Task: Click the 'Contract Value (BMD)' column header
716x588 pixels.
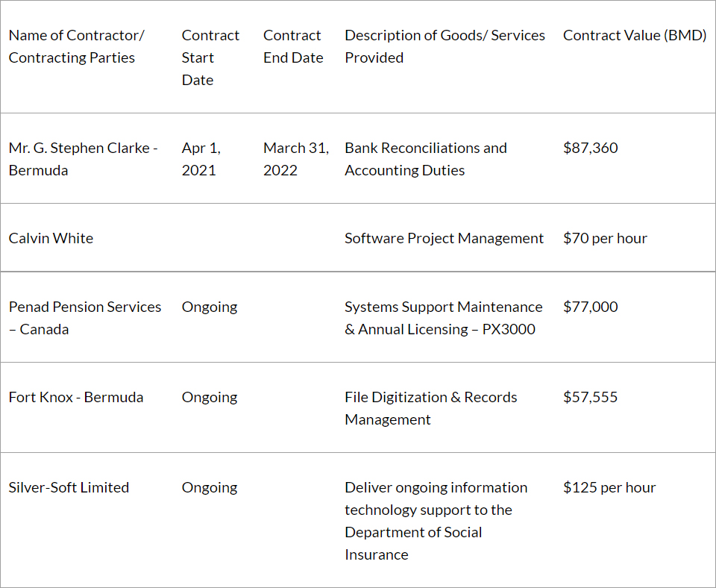Action: point(635,35)
